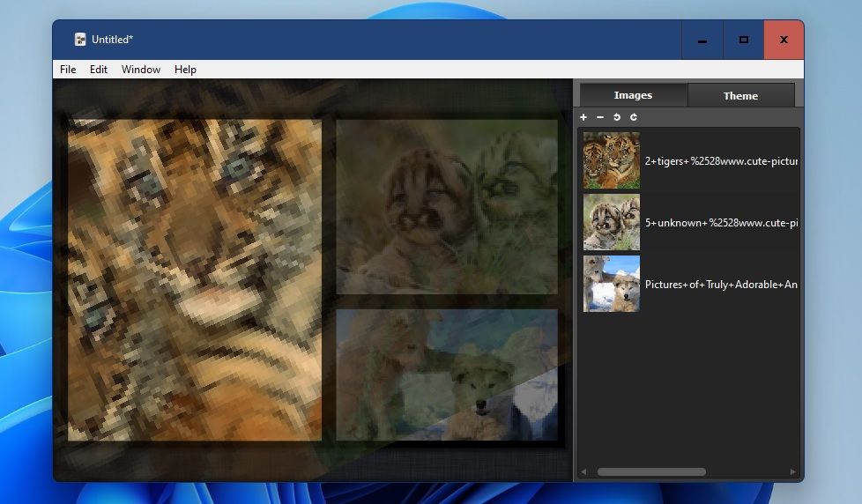The image size is (862, 504).
Task: Maximize the Untitled window
Action: coord(743,40)
